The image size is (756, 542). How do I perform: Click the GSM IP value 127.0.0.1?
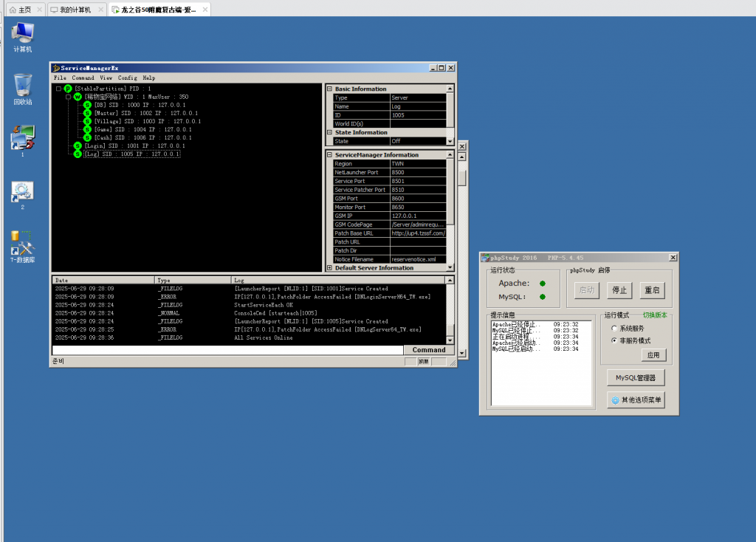(x=418, y=216)
